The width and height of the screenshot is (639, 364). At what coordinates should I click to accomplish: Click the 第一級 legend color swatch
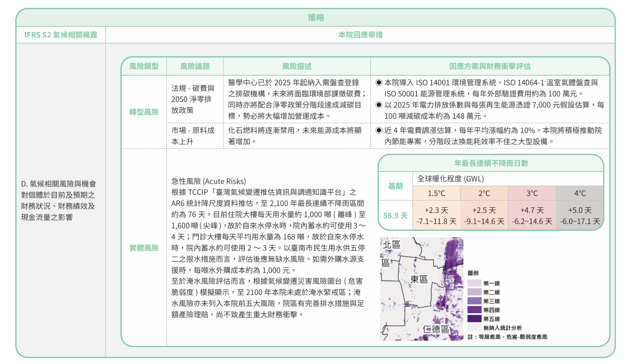tap(474, 283)
